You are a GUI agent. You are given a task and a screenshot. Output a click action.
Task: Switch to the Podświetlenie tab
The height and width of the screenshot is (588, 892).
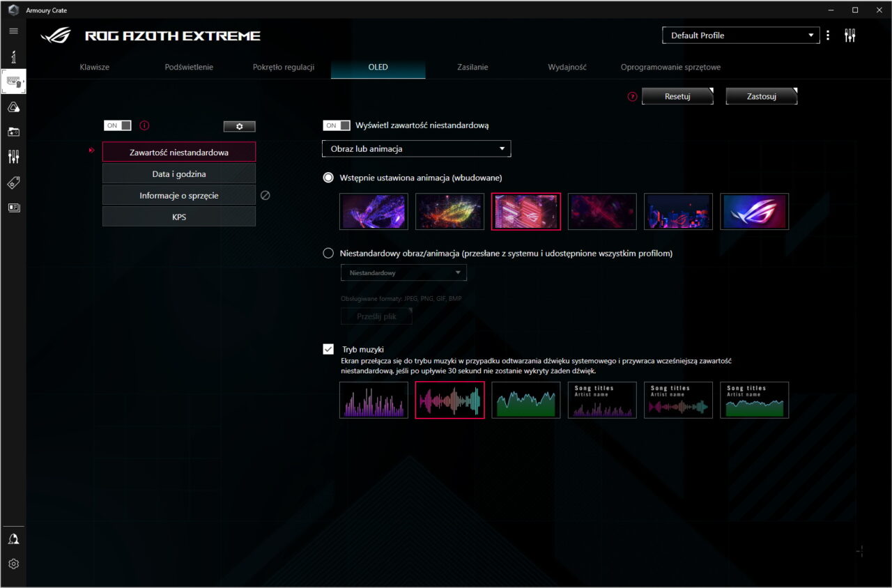pos(189,68)
